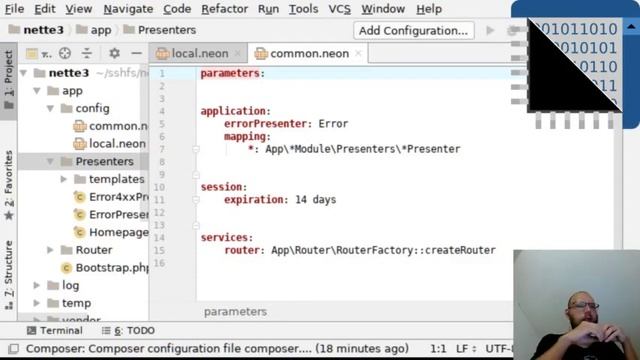Open the Edit menu
The height and width of the screenshot is (360, 640).
(44, 9)
